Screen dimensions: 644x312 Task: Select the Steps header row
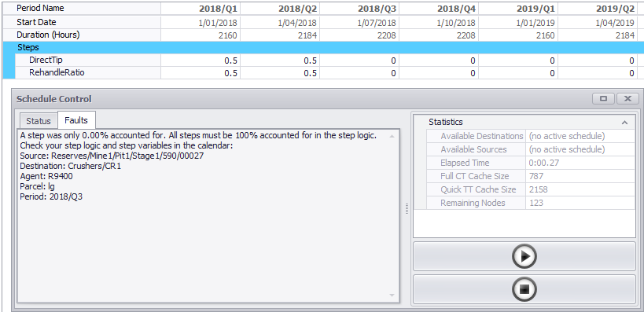[323, 48]
